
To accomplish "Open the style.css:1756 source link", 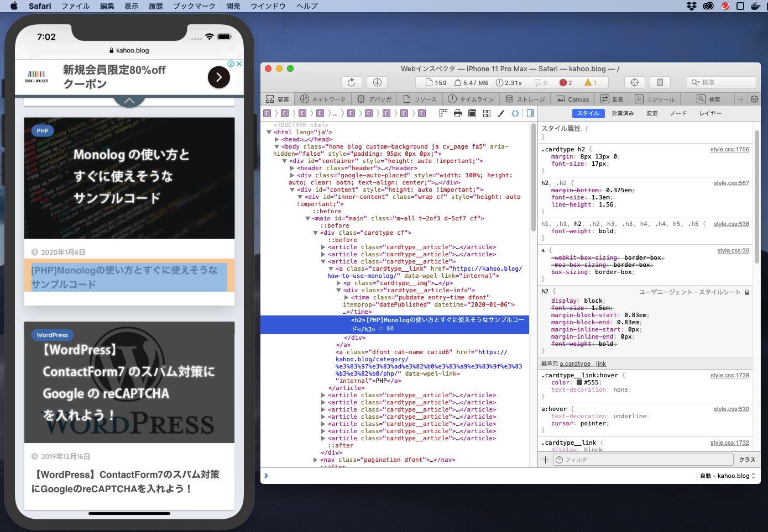I will pos(729,150).
